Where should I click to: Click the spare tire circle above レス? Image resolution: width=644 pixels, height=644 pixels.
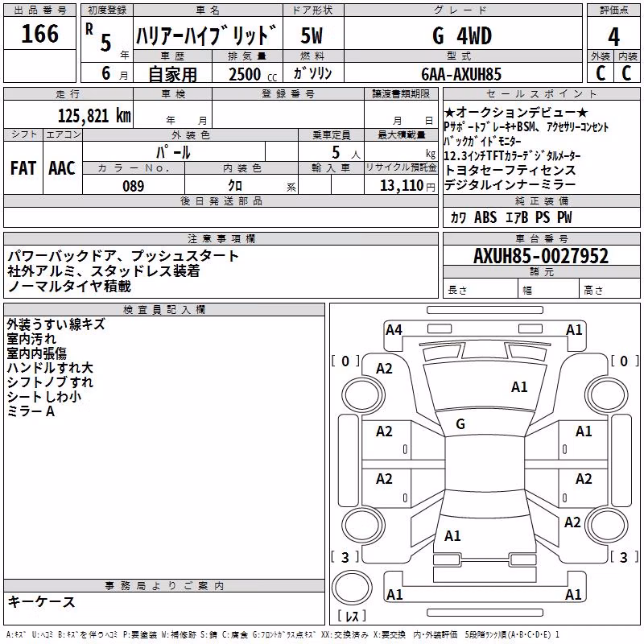352,587
